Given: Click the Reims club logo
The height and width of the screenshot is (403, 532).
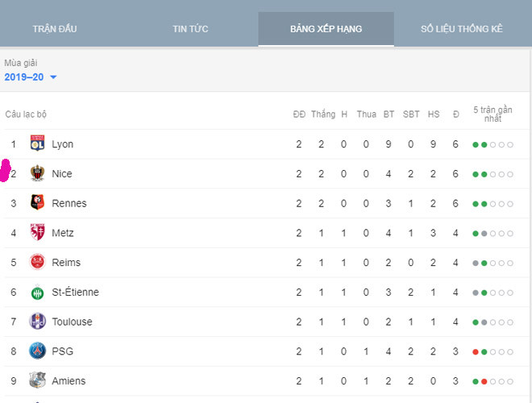Looking at the screenshot, I should (x=37, y=263).
